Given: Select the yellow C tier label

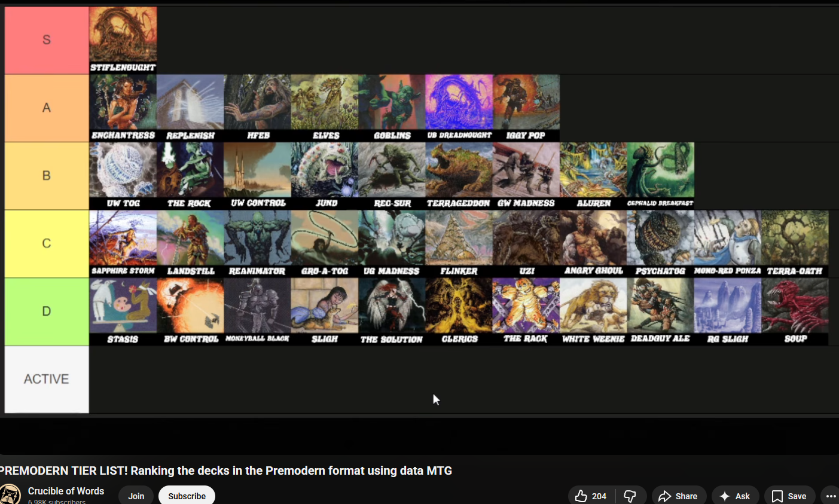Looking at the screenshot, I should pyautogui.click(x=47, y=244).
